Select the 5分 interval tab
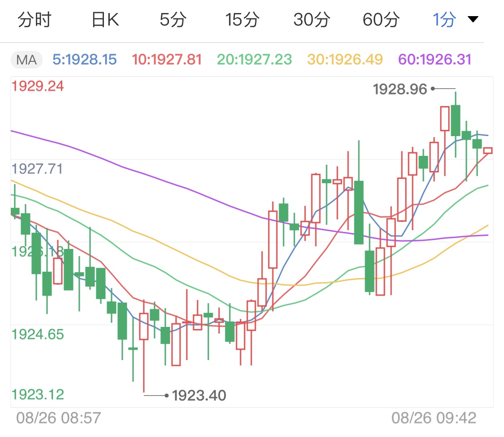This screenshot has width=504, height=437. [173, 20]
